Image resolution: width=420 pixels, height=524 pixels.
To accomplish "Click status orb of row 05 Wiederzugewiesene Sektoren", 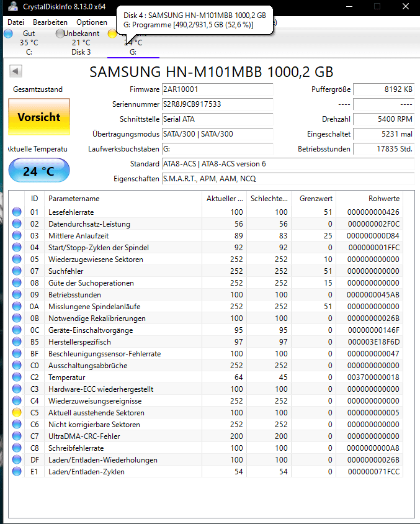I will point(17,259).
